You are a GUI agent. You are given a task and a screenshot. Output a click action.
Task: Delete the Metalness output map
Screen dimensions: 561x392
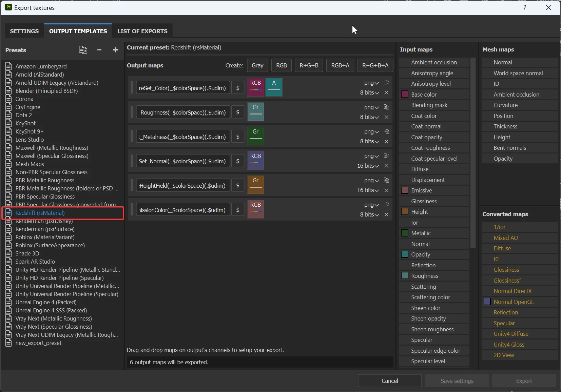pyautogui.click(x=386, y=141)
